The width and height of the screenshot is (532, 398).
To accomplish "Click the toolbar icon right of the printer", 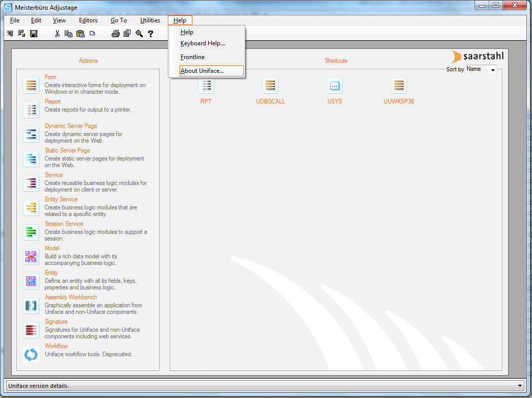I will pos(127,33).
